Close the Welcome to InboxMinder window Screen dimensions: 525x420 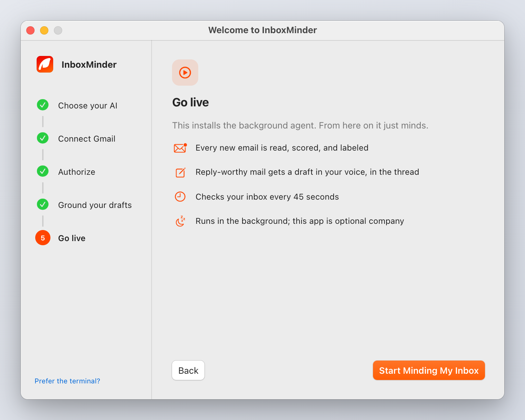[30, 30]
